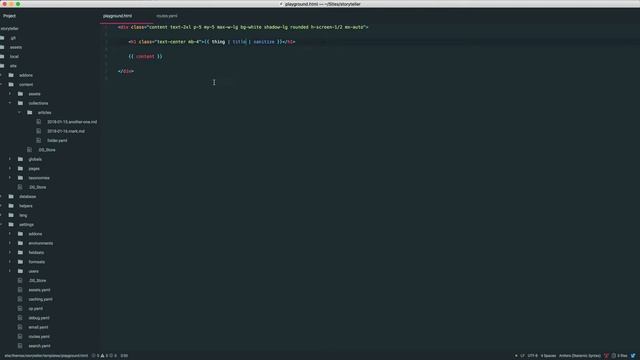Click file icon of email.yaml
The width and height of the screenshot is (640, 360).
(20, 327)
